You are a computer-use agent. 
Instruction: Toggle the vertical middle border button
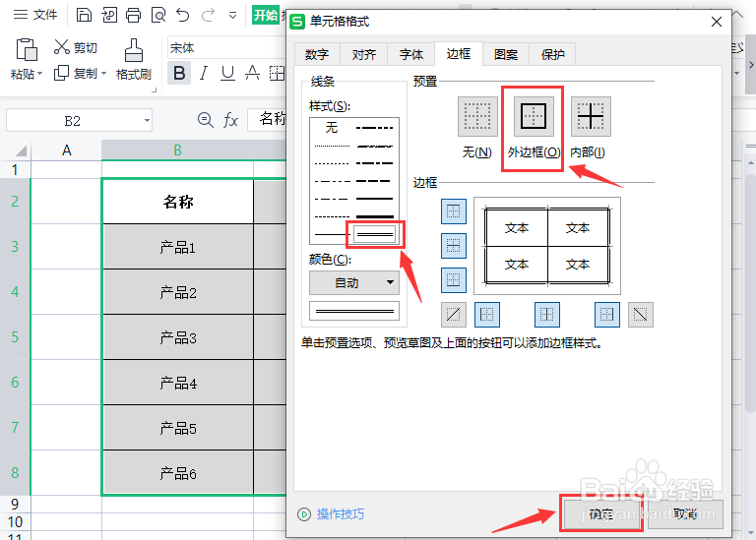point(546,315)
